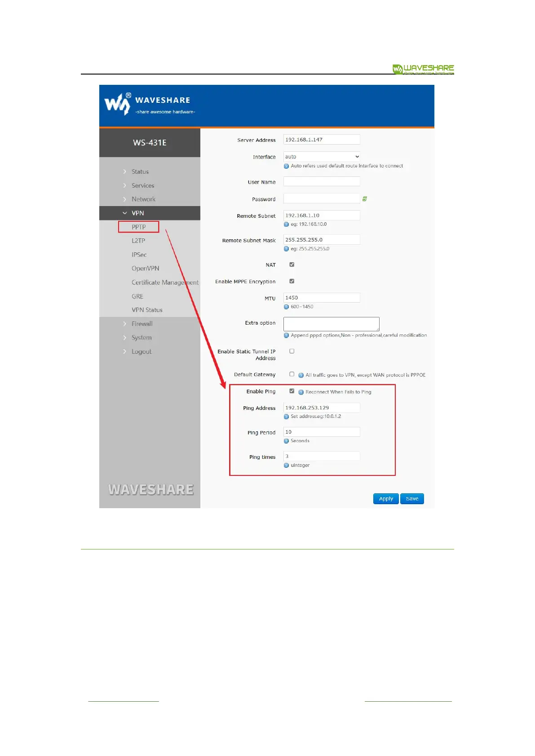Click the Remote Subnet Mask field
535x756 pixels.
(x=322, y=240)
